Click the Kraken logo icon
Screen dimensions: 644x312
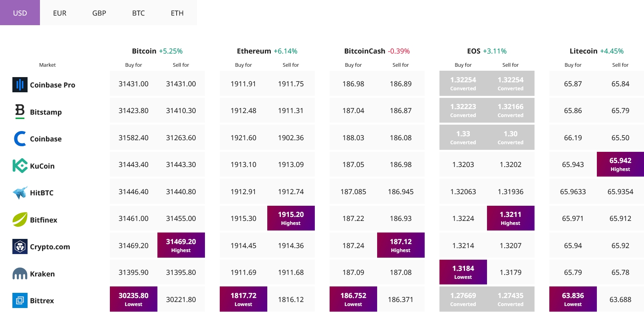20,274
